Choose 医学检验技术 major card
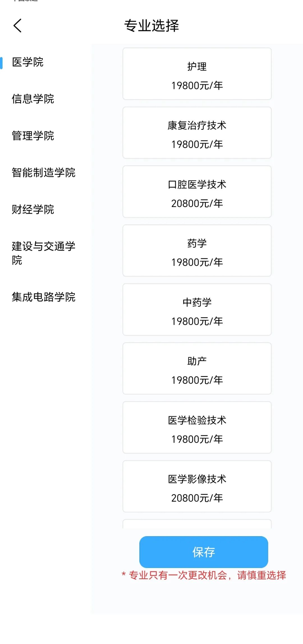The width and height of the screenshot is (303, 644). 197,427
